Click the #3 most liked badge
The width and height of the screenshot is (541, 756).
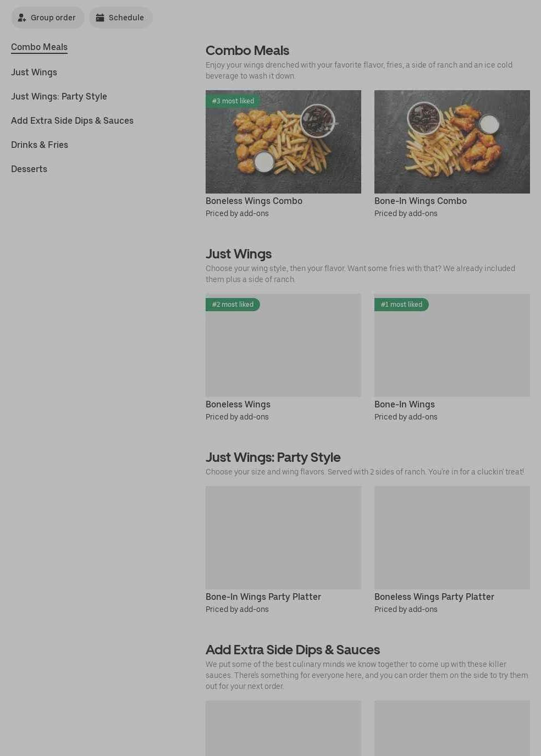coord(233,101)
